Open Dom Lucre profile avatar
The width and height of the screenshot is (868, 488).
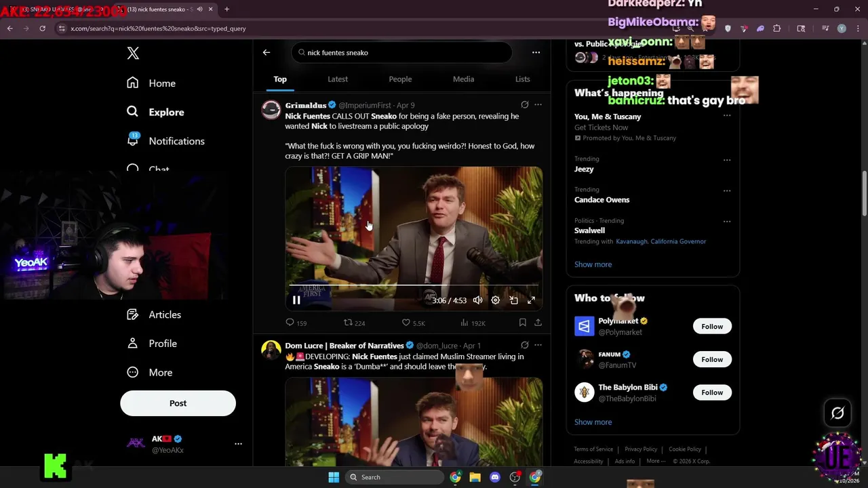coord(271,350)
